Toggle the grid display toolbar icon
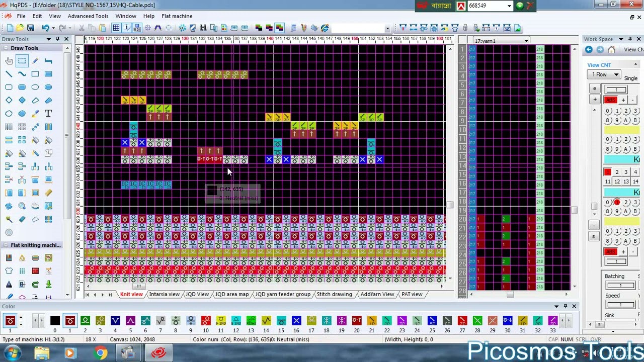This screenshot has height=362, width=644. [116, 28]
